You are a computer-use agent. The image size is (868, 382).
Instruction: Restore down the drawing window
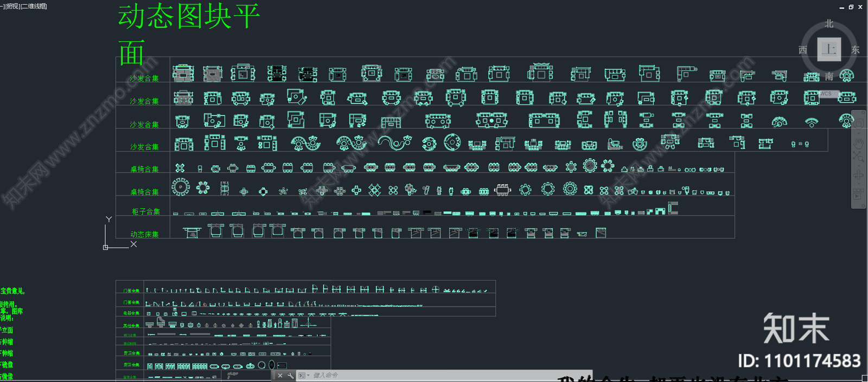coord(851,7)
